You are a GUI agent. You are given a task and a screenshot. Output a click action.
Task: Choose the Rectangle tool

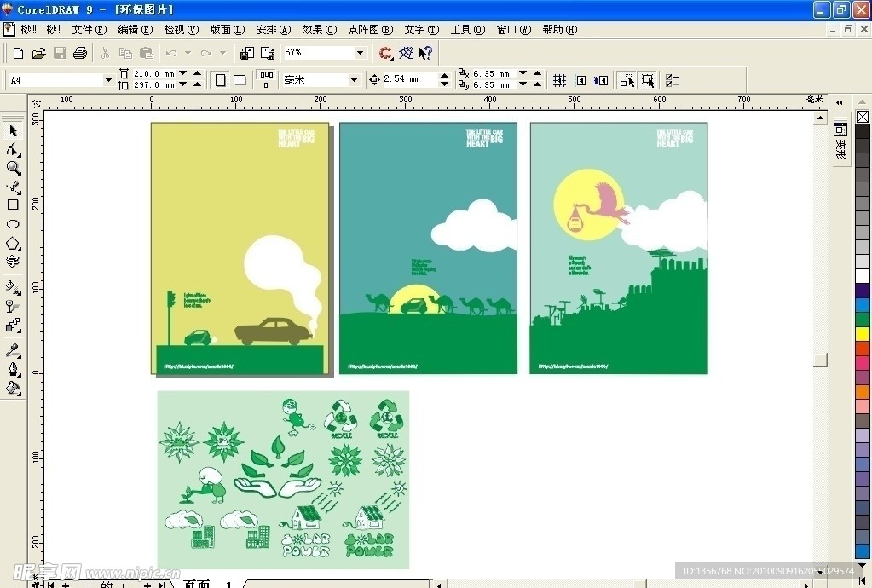click(x=13, y=205)
